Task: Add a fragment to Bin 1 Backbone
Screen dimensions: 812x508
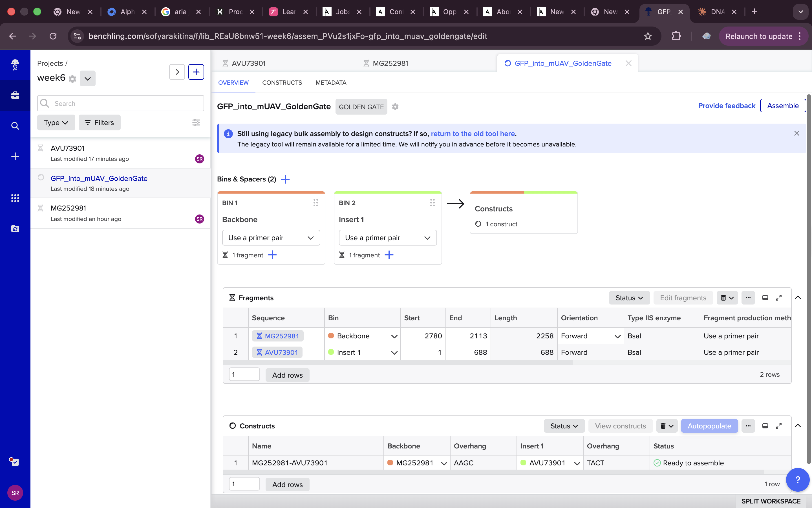Action: 272,255
